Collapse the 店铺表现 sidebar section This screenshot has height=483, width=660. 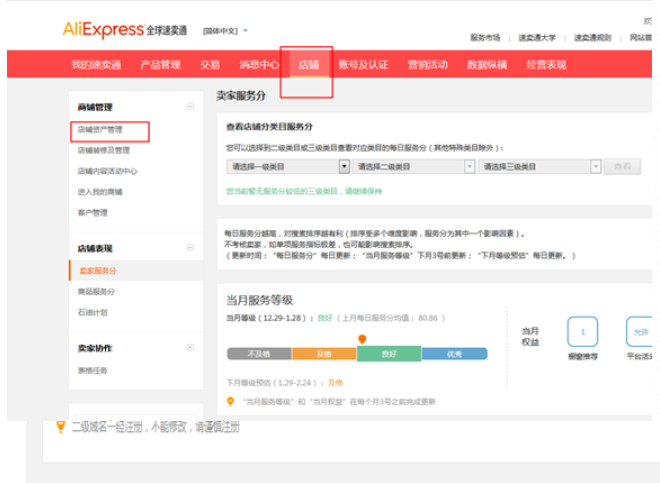click(190, 248)
